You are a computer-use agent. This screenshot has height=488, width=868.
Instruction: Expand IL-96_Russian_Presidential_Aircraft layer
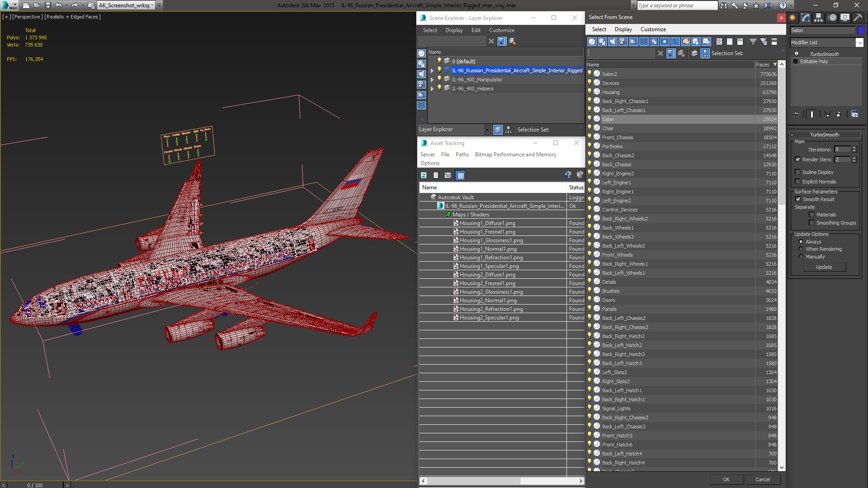pos(432,70)
